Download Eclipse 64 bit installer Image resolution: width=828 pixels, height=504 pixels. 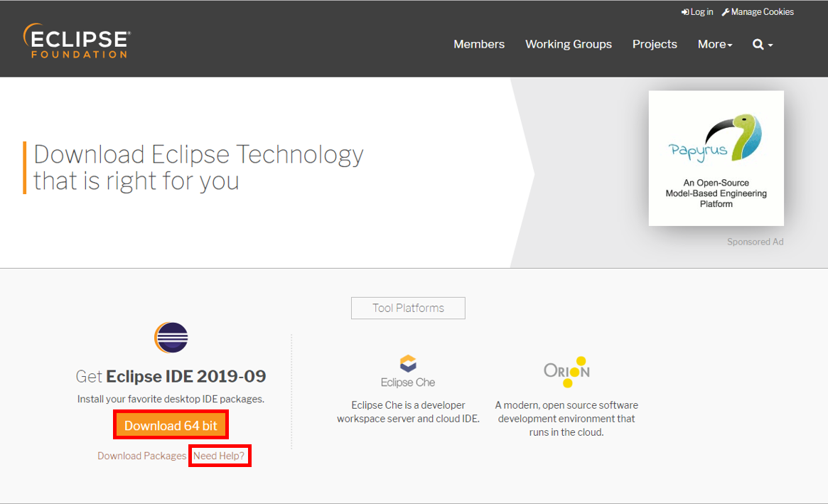171,425
